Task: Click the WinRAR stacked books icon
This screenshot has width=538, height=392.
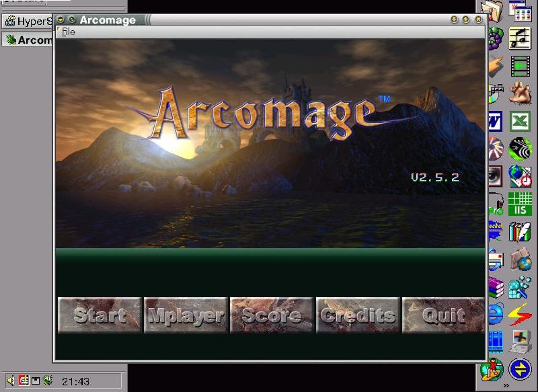Action: pyautogui.click(x=496, y=286)
